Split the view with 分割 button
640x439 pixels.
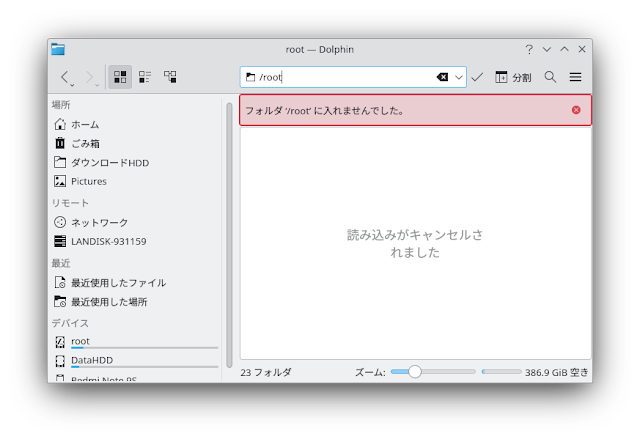[x=513, y=77]
